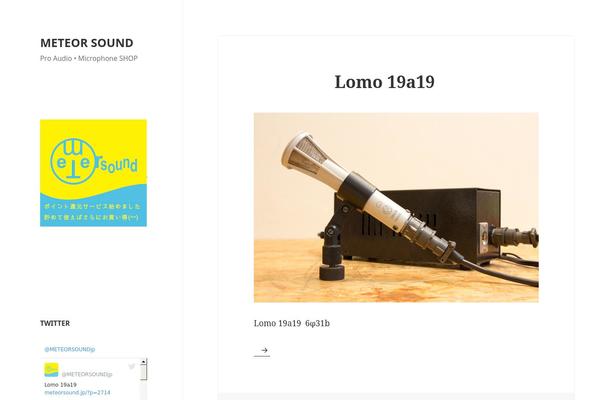Screen dimensions: 600x400
Task: Click the Twitter widget scrollbar thumb
Action: click(x=143, y=372)
